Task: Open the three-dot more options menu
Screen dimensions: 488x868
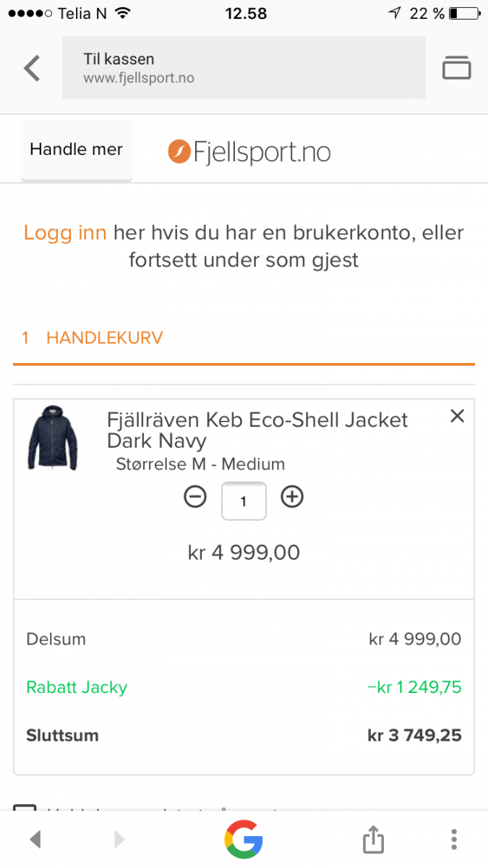Action: coord(453,839)
